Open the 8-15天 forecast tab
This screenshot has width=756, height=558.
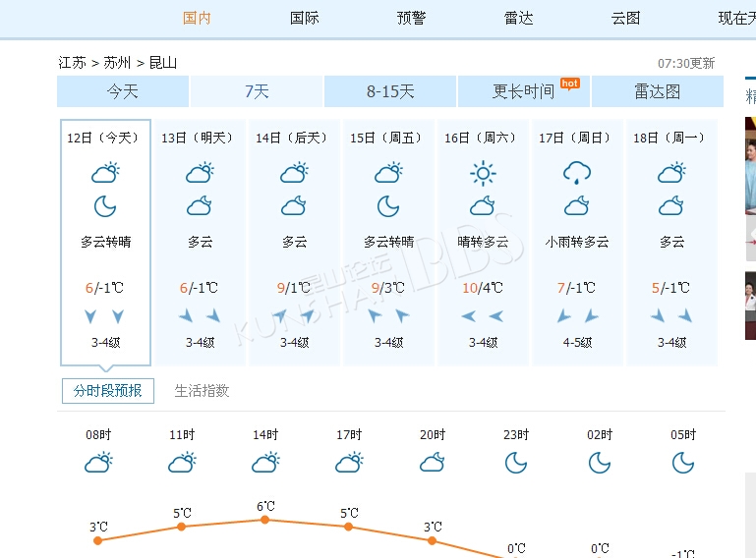coord(390,91)
